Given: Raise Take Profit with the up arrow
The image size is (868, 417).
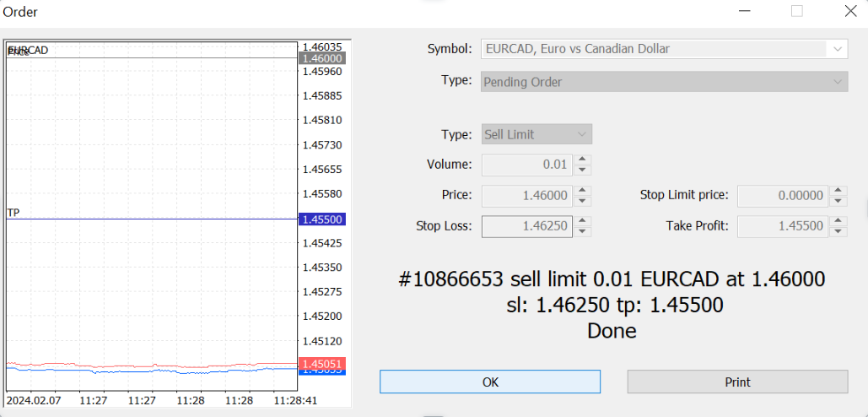Looking at the screenshot, I should (838, 221).
